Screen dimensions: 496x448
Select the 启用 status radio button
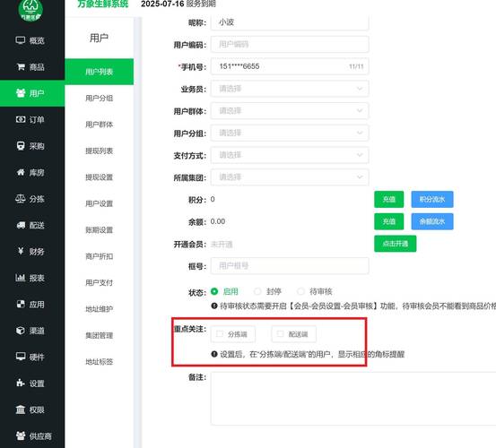pos(214,291)
